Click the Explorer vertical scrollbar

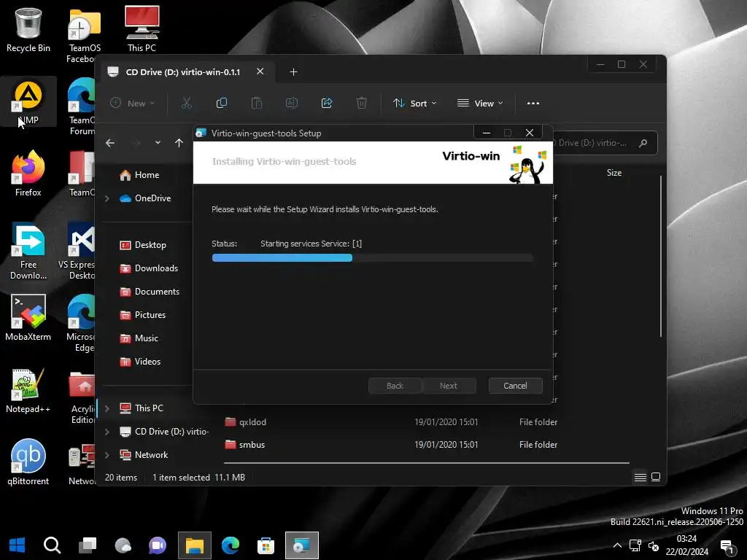point(661,257)
